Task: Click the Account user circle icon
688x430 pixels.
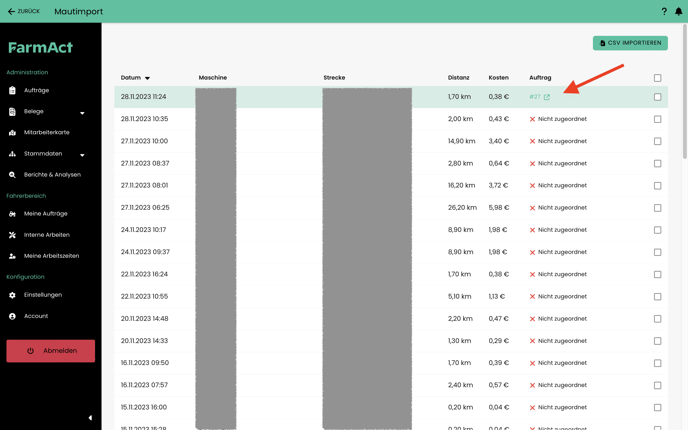Action: [x=12, y=316]
